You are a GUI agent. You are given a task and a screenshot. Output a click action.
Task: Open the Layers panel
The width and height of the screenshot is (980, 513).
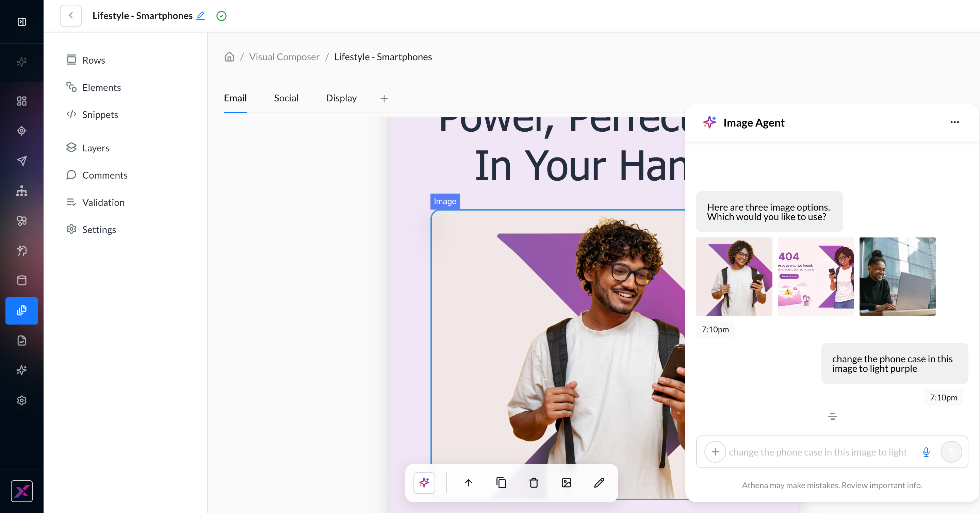click(x=88, y=148)
